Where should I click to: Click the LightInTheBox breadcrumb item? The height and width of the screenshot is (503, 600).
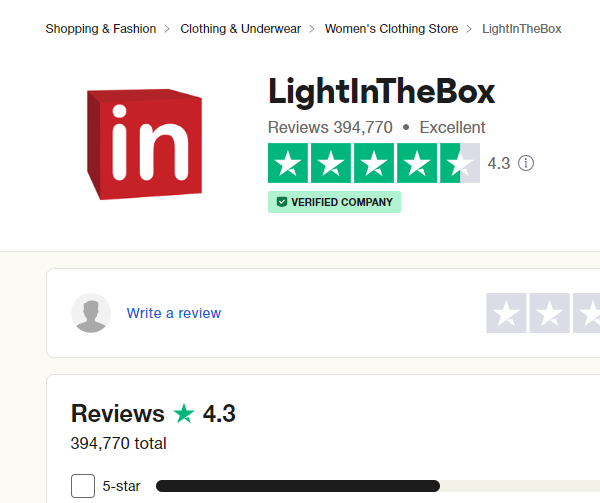(522, 29)
